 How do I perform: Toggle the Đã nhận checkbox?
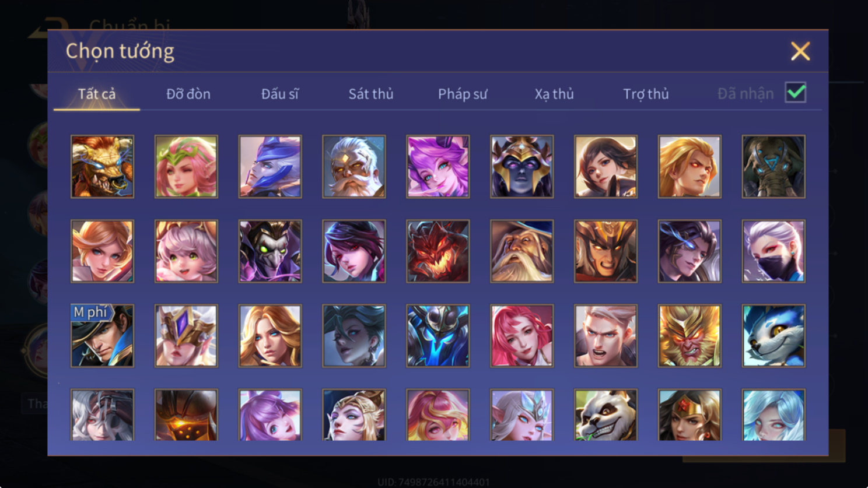tap(796, 93)
